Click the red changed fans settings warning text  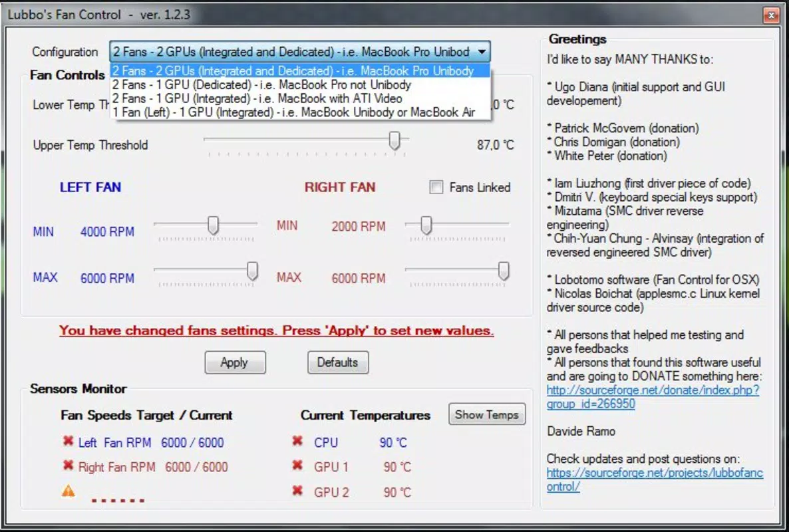[276, 331]
